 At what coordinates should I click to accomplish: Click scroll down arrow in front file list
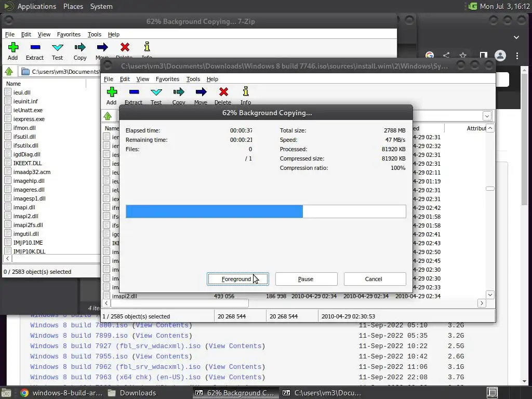coord(490,295)
